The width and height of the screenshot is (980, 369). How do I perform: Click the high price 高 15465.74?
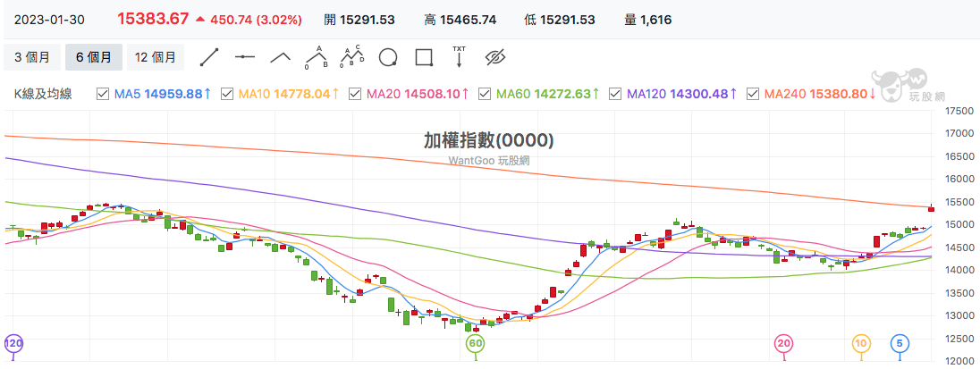[x=460, y=20]
